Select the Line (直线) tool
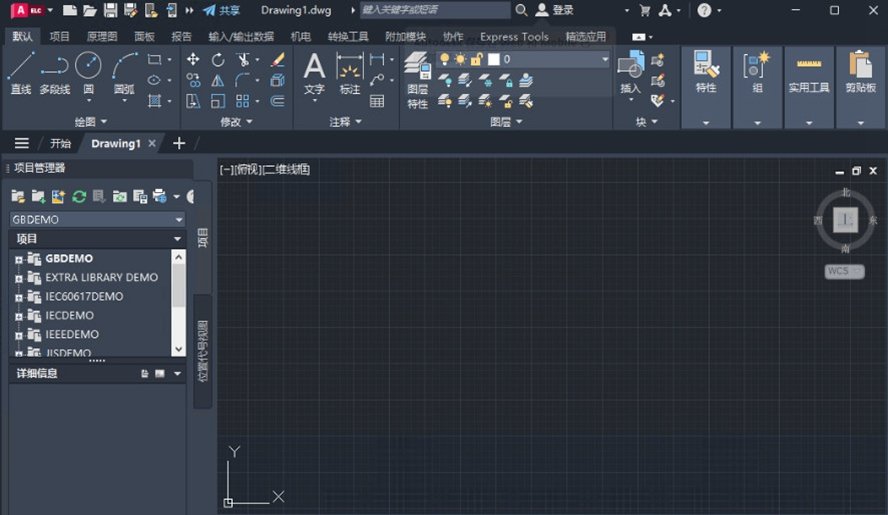 tap(21, 73)
